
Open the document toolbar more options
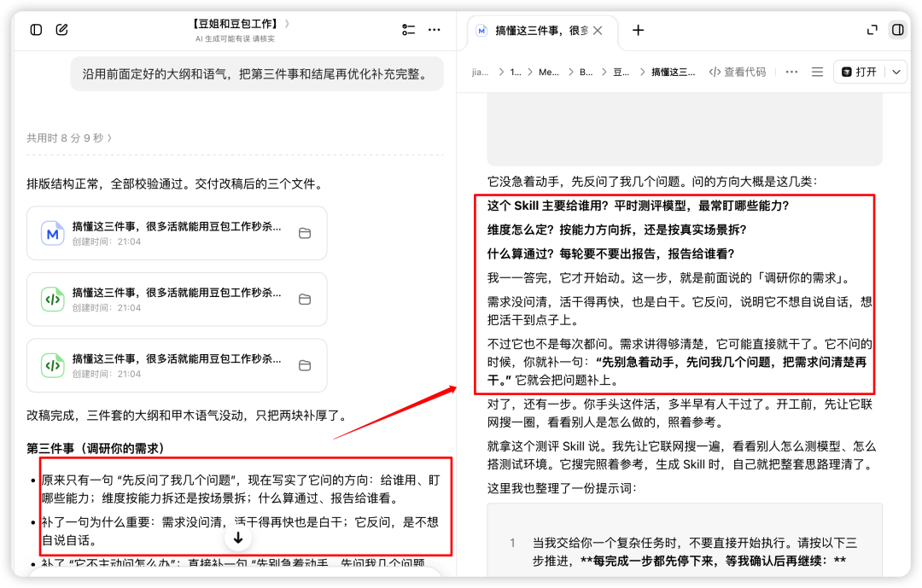tap(792, 72)
